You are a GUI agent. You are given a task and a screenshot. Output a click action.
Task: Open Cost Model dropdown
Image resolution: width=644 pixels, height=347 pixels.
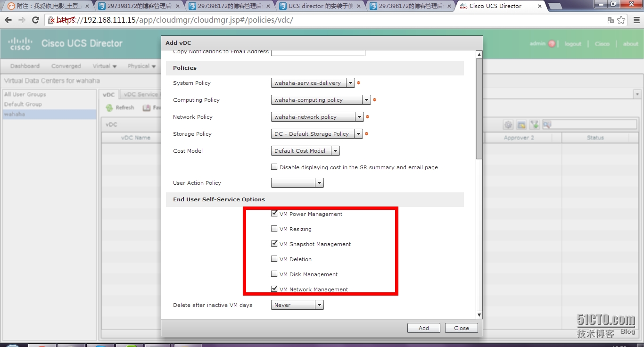tap(336, 151)
